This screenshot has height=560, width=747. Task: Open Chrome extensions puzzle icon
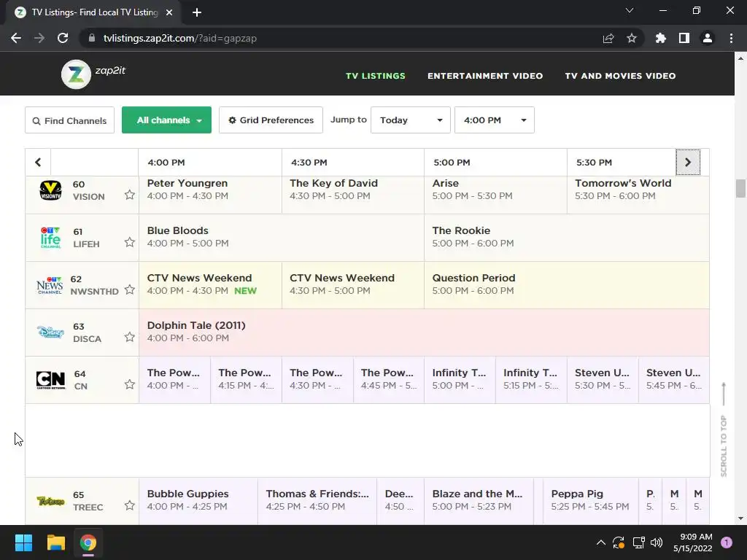661,38
